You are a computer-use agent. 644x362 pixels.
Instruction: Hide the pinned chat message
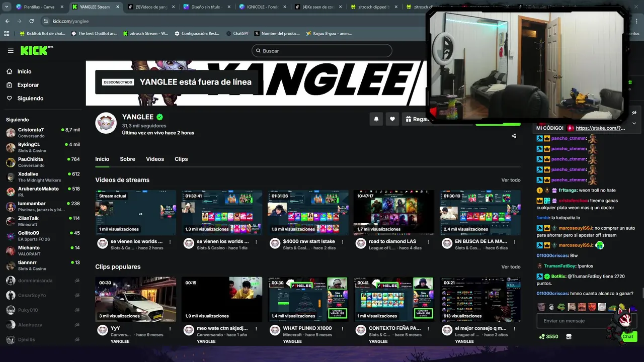tap(634, 113)
